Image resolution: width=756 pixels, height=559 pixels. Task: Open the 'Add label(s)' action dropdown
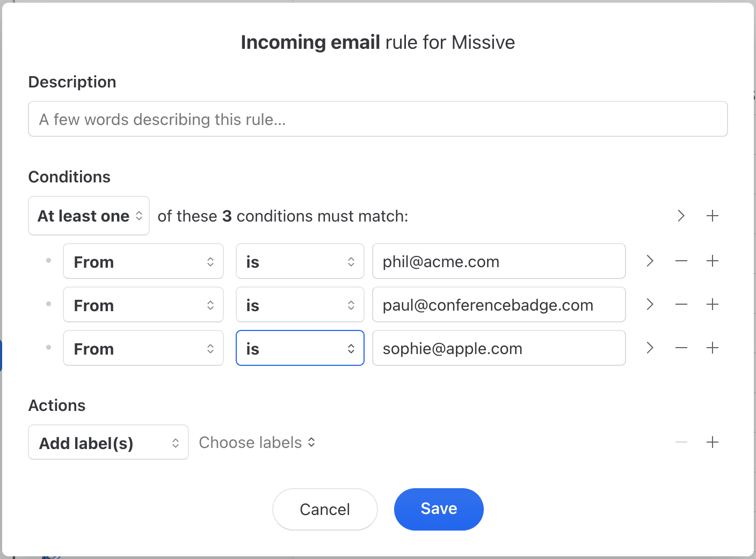[108, 442]
